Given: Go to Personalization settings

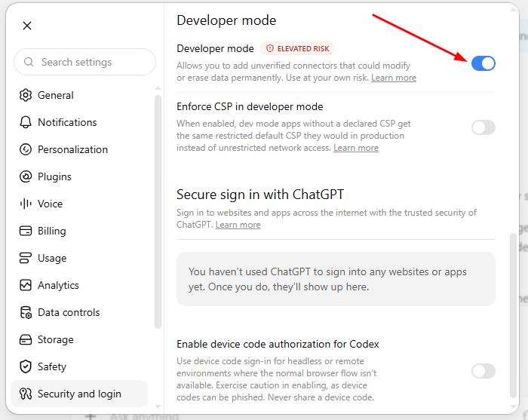Looking at the screenshot, I should tap(79, 149).
